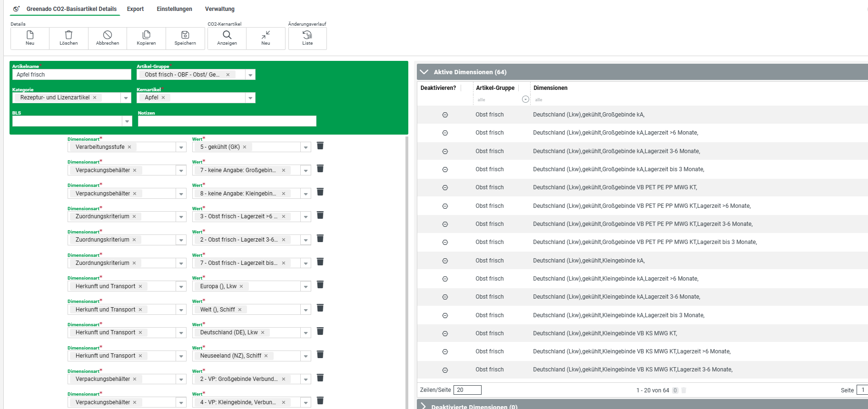Screen dimensions: 868x409
Task: Remove the Obst frisch - OBF Artikel-Gruppe tag
Action: coord(228,75)
